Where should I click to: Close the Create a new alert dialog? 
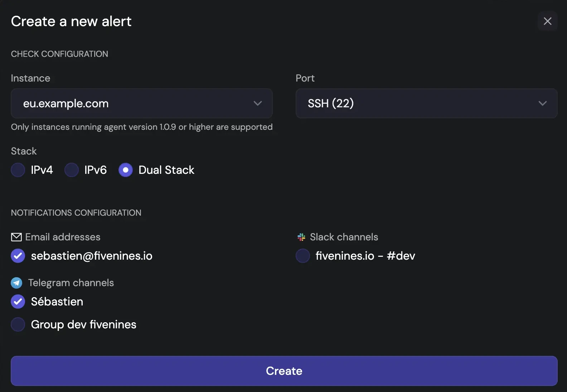(x=547, y=21)
